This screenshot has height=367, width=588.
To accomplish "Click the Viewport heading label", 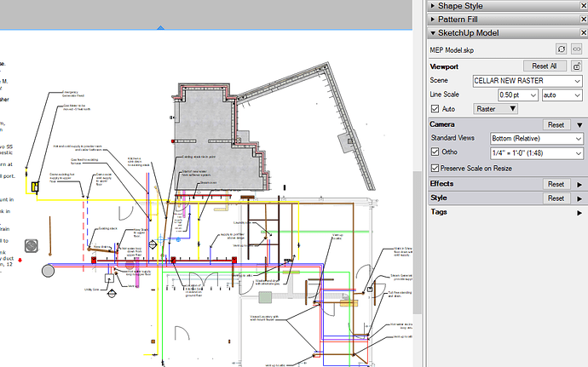I will [444, 66].
